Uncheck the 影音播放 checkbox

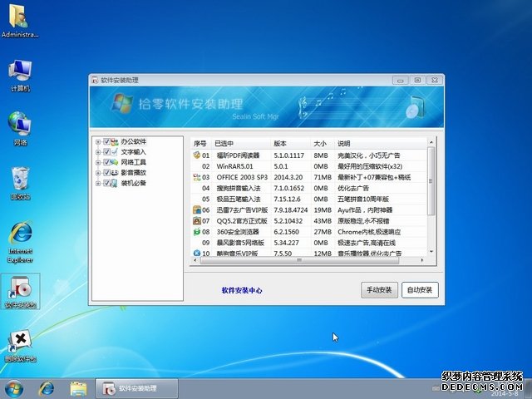click(106, 173)
